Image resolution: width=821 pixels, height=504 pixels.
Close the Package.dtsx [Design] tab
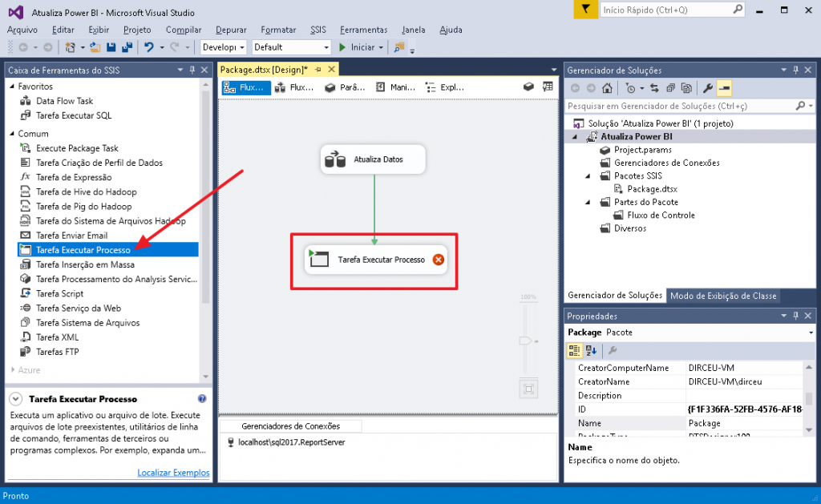point(331,70)
